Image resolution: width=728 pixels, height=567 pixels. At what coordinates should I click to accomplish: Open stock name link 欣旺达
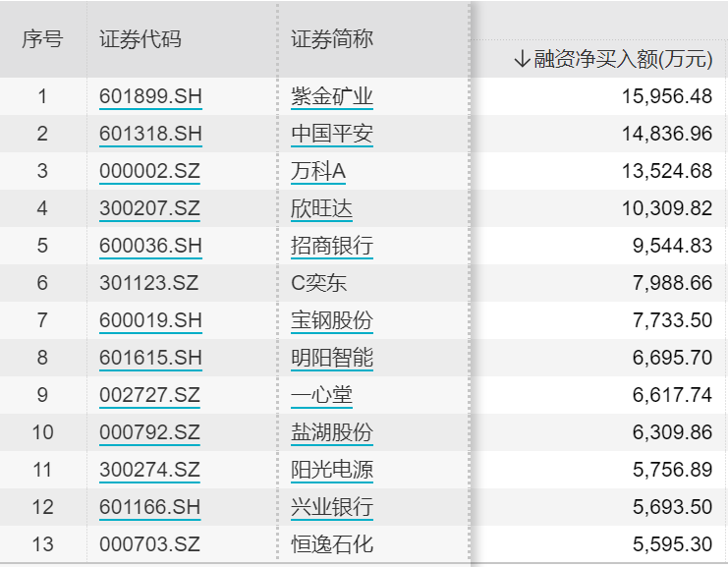click(x=321, y=208)
